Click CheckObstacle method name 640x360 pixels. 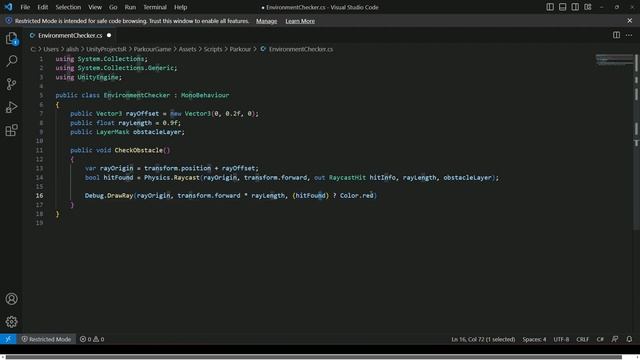click(x=138, y=150)
